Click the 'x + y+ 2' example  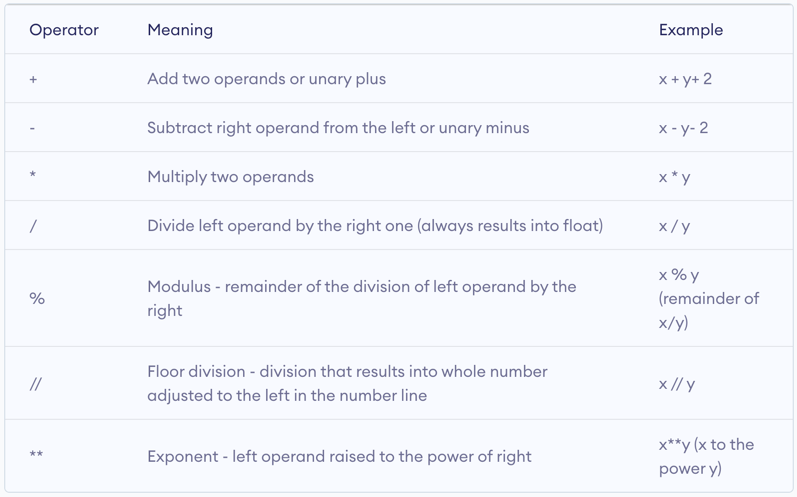pyautogui.click(x=685, y=79)
